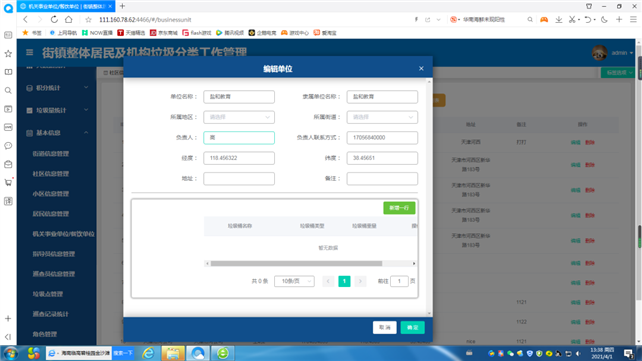The height and width of the screenshot is (361, 642).
Task: Click the undo closed tab icon
Action: click(x=588, y=20)
